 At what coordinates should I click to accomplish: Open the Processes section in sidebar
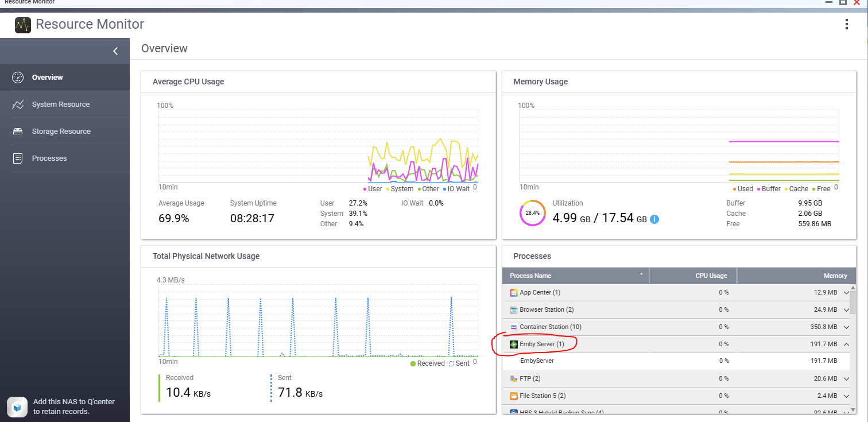64,158
